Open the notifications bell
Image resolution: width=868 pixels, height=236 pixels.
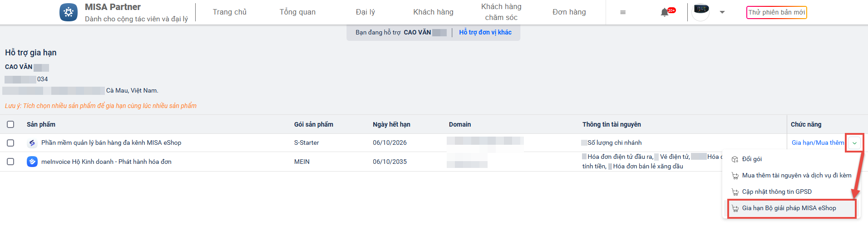click(665, 12)
